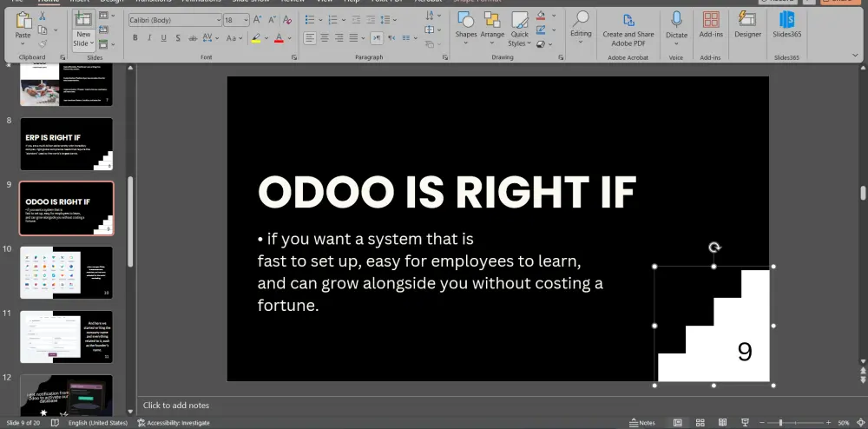Open the Quick Styles dropdown
This screenshot has width=868, height=429.
coord(519,29)
